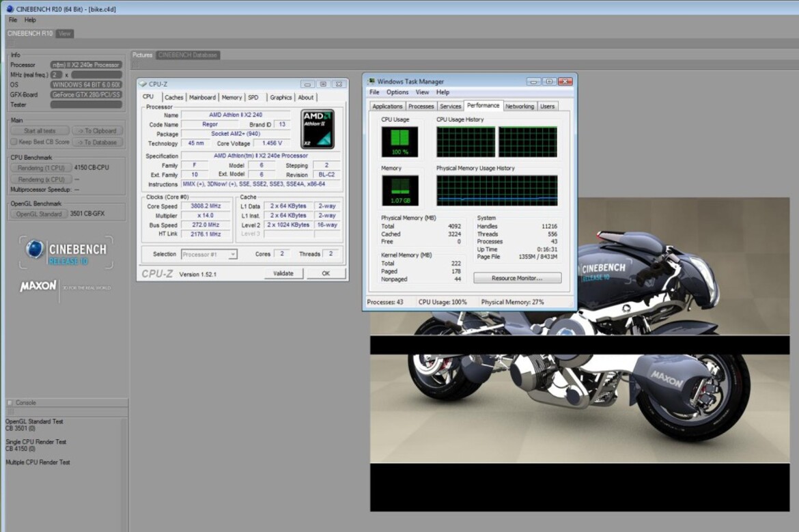The height and width of the screenshot is (532, 799).
Task: Click the Core Voltage 1.456 V value
Action: (x=272, y=143)
